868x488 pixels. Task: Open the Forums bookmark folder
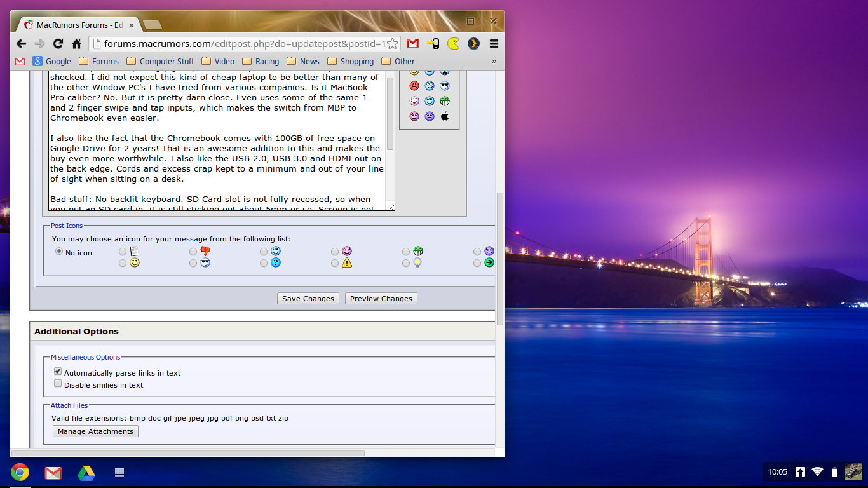(98, 61)
